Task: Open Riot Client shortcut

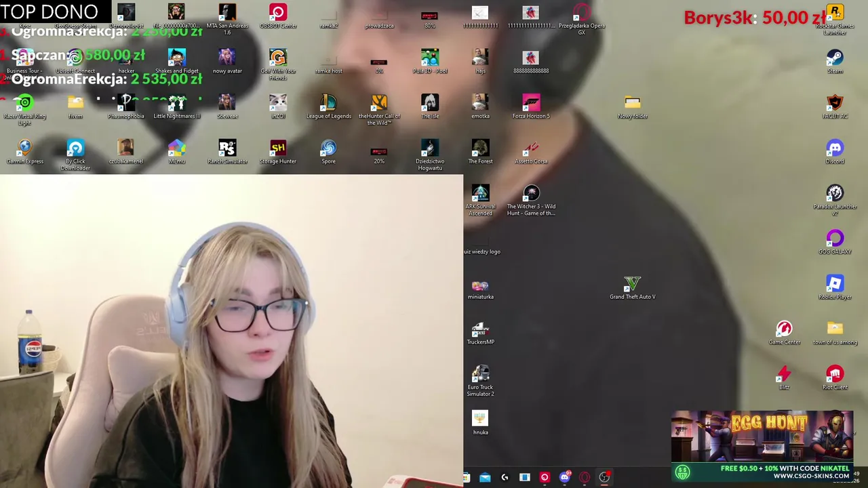Action: coord(835,378)
